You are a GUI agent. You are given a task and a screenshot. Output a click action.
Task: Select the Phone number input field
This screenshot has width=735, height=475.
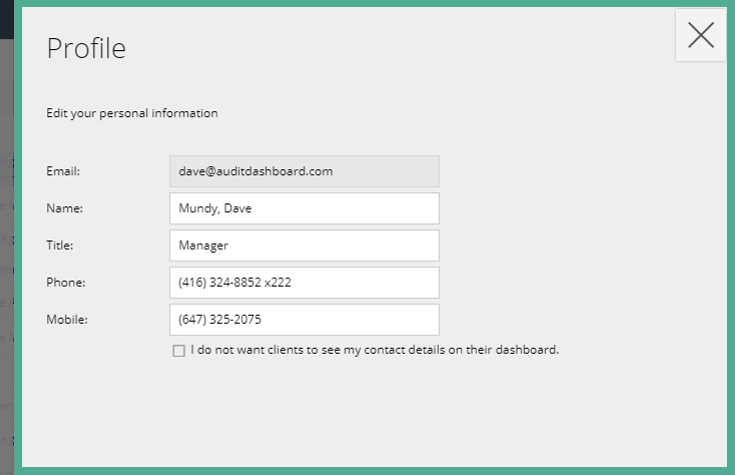(304, 282)
